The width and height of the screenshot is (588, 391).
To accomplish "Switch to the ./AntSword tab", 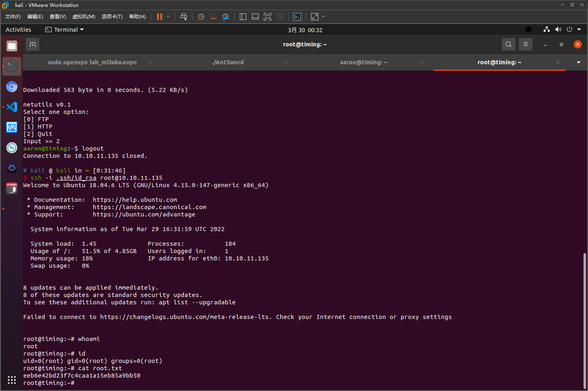I will (x=228, y=62).
